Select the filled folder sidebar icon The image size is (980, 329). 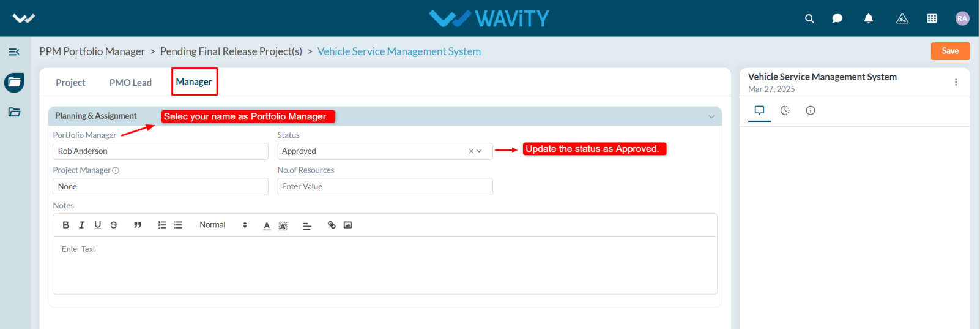pos(14,82)
